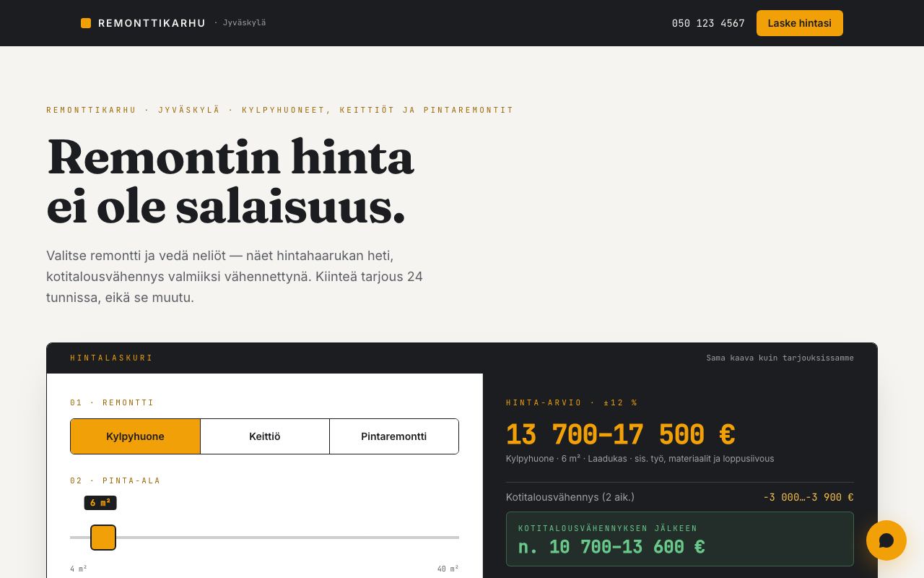Click the green Kotitalousvähennyksen jälkeen box
Image resolution: width=924 pixels, height=578 pixels.
click(x=680, y=539)
